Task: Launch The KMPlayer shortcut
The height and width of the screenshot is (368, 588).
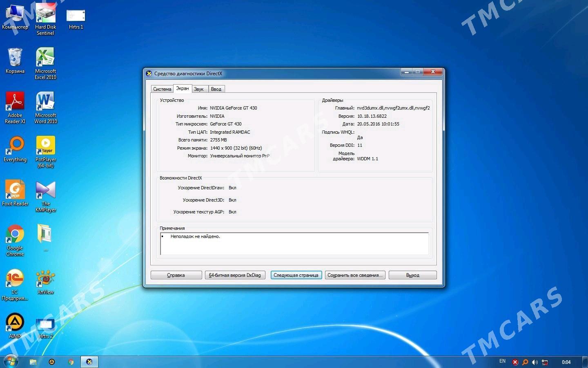Action: (x=45, y=196)
